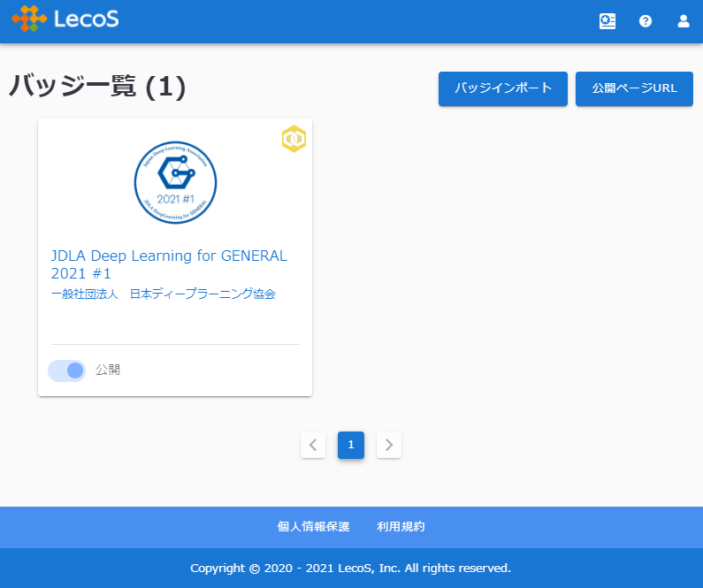The width and height of the screenshot is (703, 588).
Task: Open the 利用規約 footer link
Action: [x=401, y=527]
